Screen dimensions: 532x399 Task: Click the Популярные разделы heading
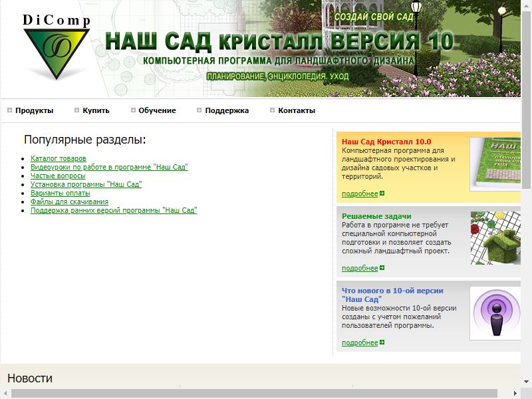click(x=85, y=140)
